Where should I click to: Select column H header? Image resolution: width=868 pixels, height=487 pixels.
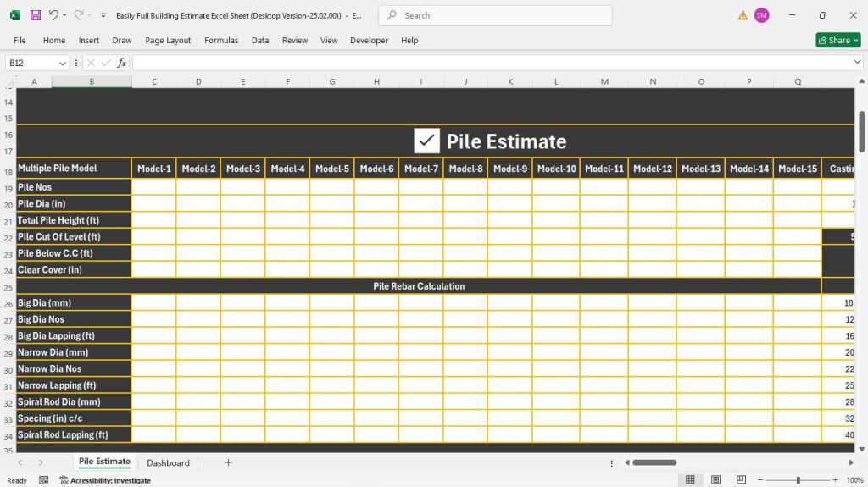coord(376,81)
